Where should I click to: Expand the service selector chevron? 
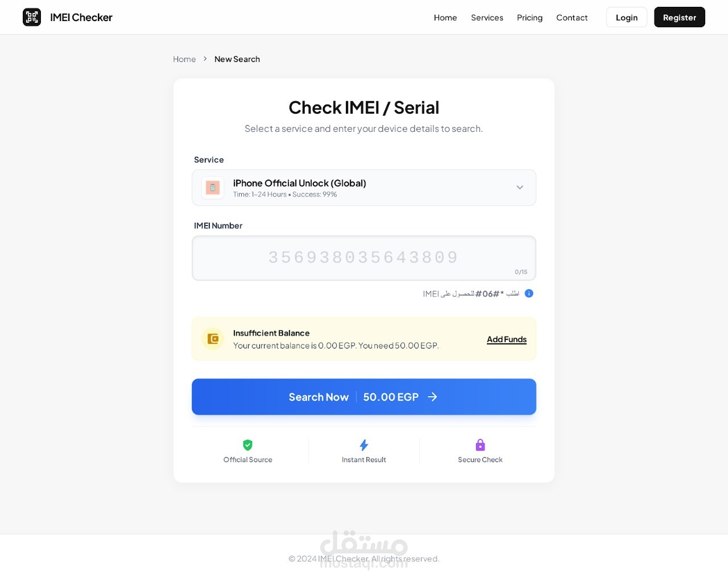coord(519,188)
